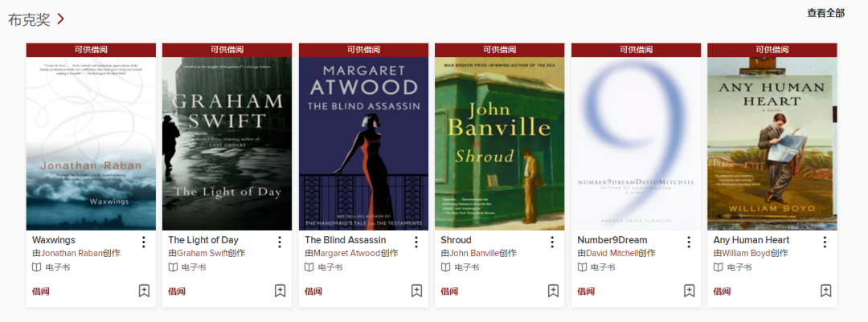Bookmark Number9Dream for later
Screen dimensions: 868x322
pyautogui.click(x=690, y=291)
